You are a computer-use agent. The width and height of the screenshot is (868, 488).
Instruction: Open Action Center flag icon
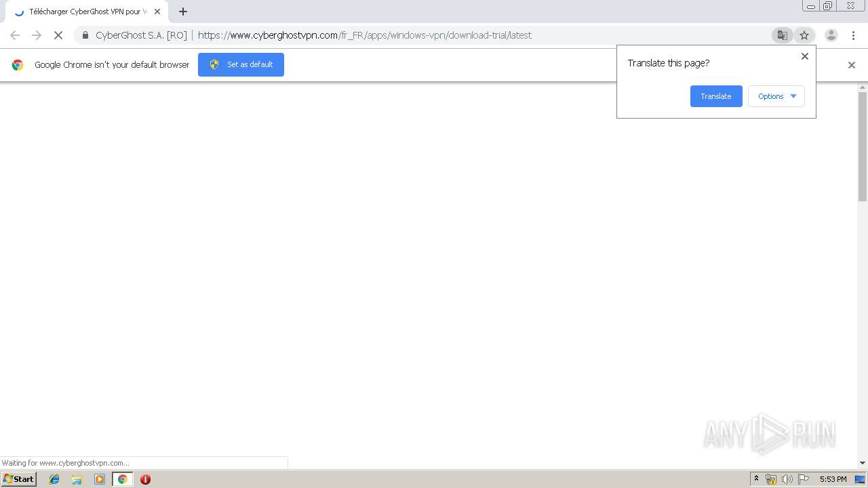coord(804,479)
